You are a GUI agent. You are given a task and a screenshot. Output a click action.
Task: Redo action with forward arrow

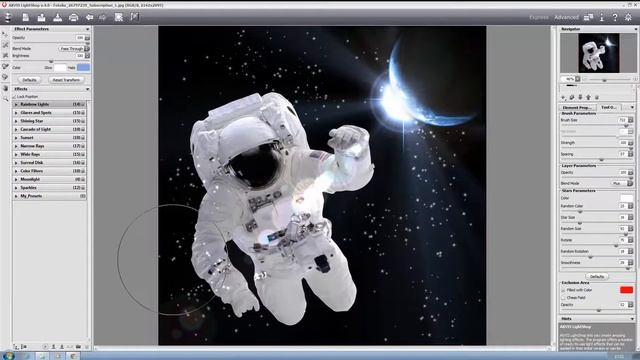[x=102, y=17]
